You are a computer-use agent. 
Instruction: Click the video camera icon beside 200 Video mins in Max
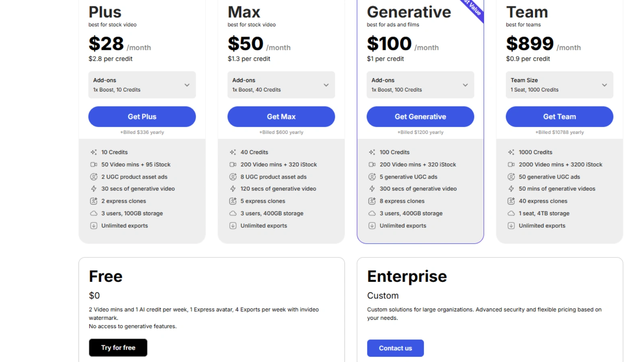[233, 165]
